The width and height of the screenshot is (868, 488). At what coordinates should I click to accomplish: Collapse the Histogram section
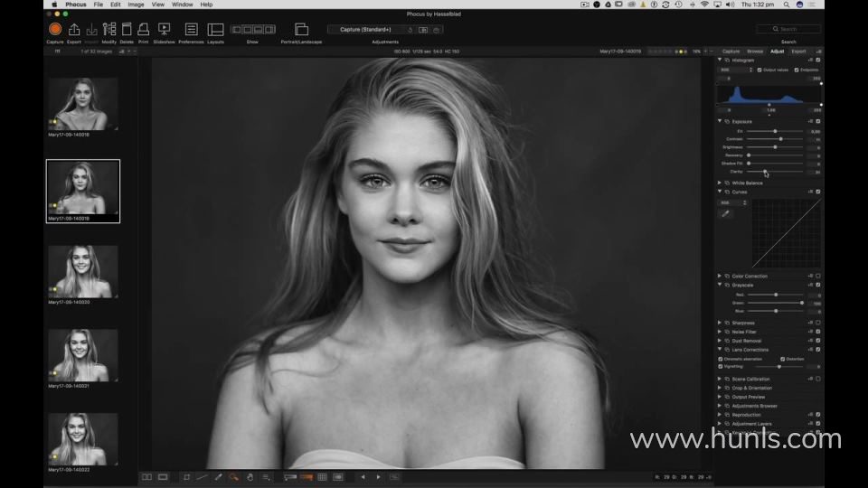click(x=720, y=60)
